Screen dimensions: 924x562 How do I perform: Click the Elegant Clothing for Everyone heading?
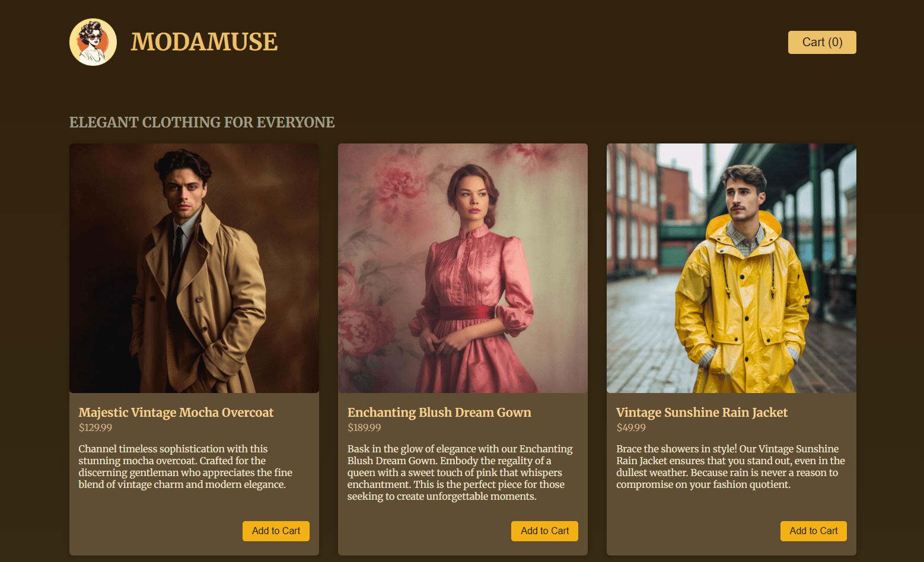pos(202,122)
